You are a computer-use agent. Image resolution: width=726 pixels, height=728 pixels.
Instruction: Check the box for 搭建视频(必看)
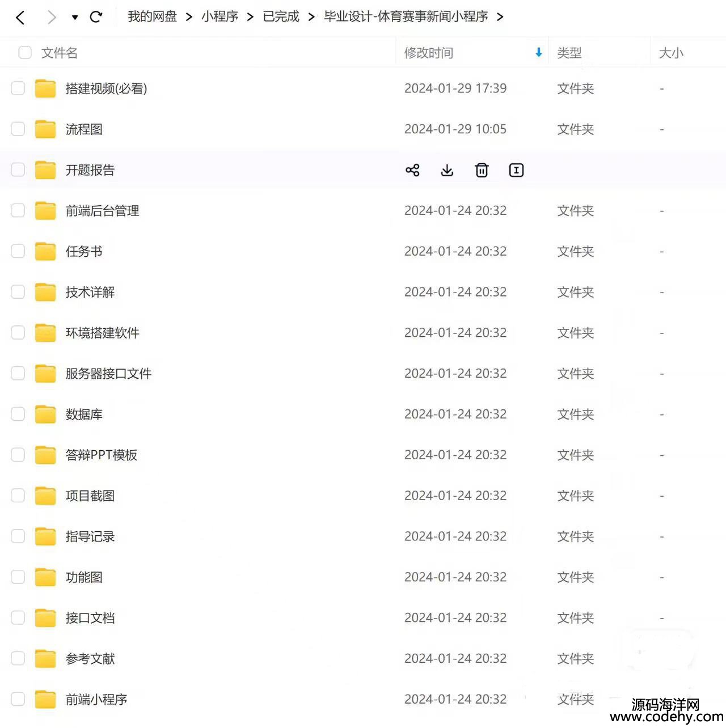pos(18,88)
